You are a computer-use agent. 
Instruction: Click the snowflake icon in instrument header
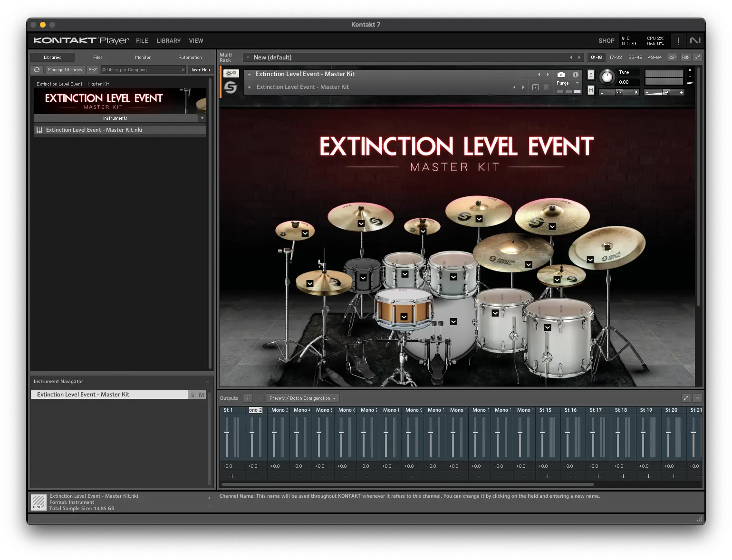[231, 74]
